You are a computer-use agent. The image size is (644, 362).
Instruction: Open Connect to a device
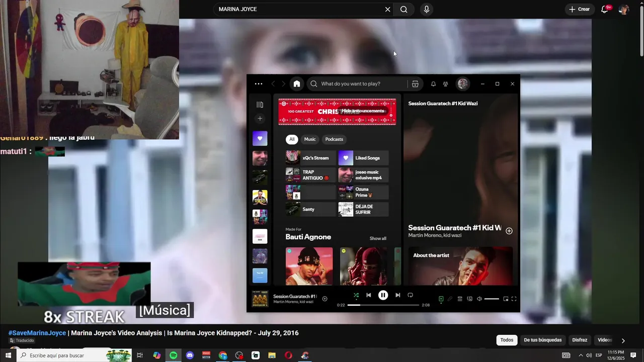[x=470, y=299]
